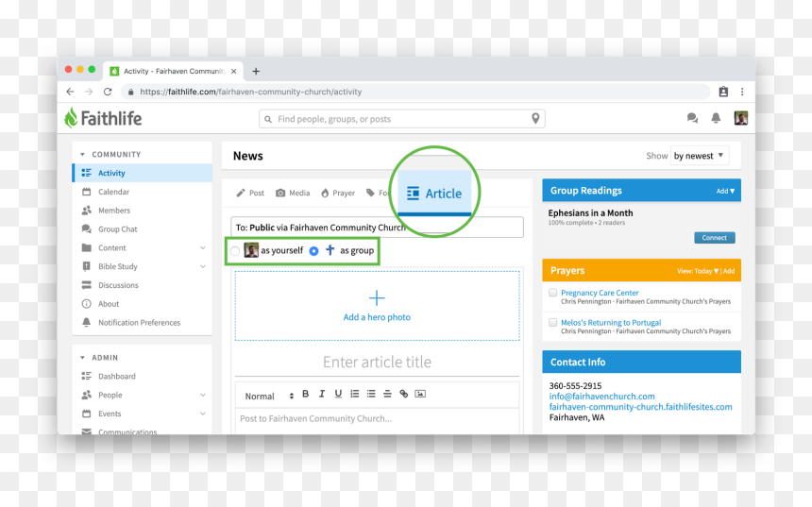Expand the Bible Study chevron
This screenshot has height=507, width=812.
203,266
